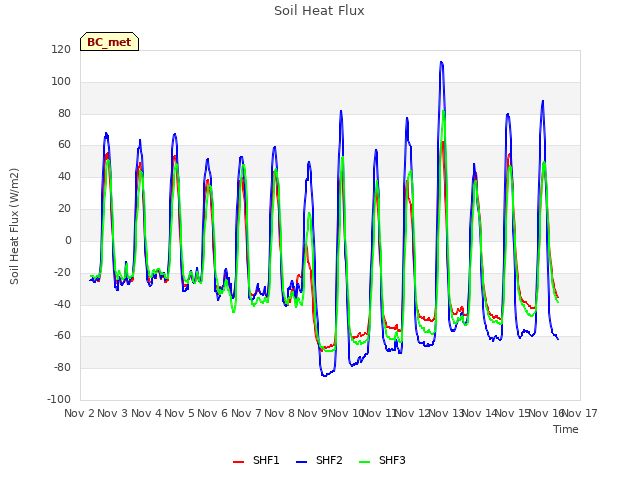Click the Nov 7 x-axis label
Image resolution: width=640 pixels, height=480 pixels.
click(x=246, y=413)
